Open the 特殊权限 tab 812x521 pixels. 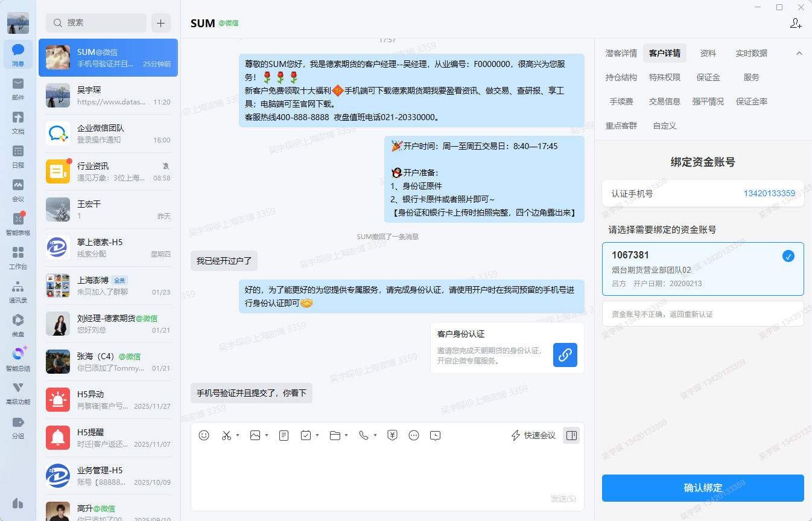[x=665, y=77]
